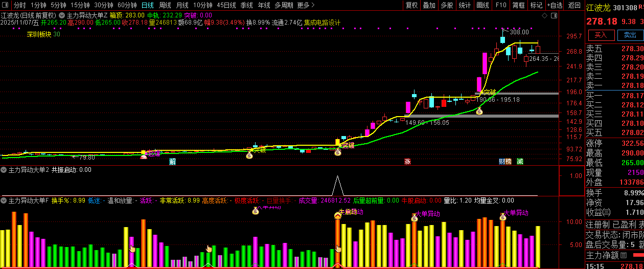Collapse the 主力异动大单F sub-panel arrow
This screenshot has width=644, height=269.
point(4,200)
